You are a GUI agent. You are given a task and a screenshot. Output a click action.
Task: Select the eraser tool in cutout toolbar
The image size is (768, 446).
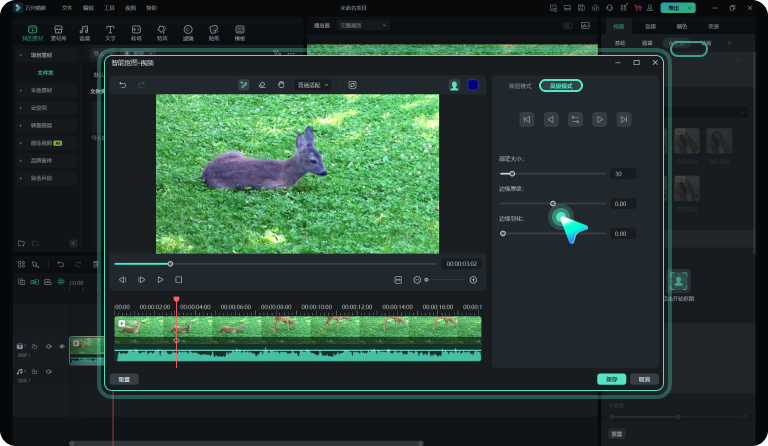point(262,85)
